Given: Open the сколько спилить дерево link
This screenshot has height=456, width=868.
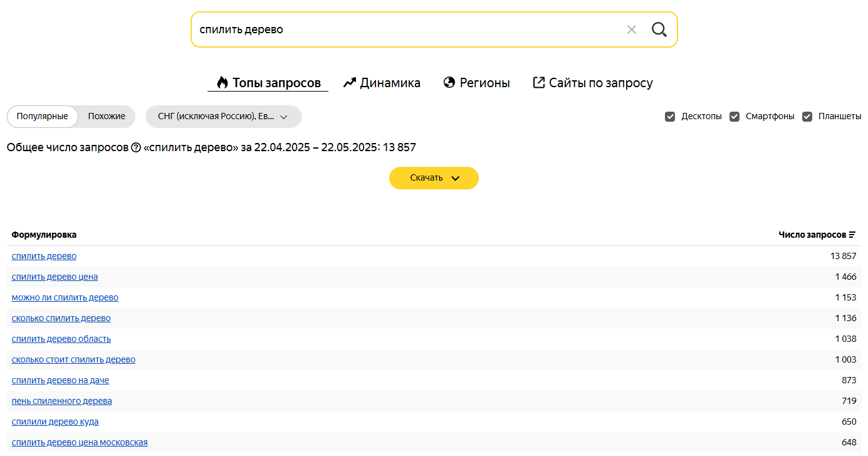Looking at the screenshot, I should coord(61,318).
